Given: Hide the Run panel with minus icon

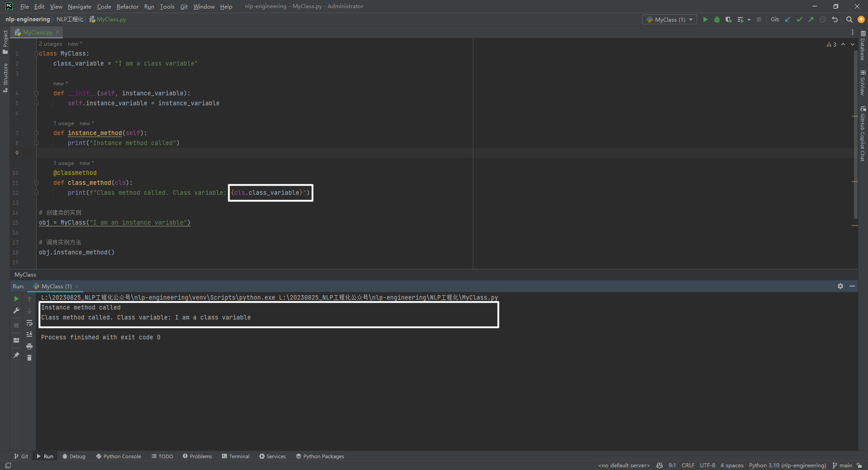Looking at the screenshot, I should [x=852, y=286].
